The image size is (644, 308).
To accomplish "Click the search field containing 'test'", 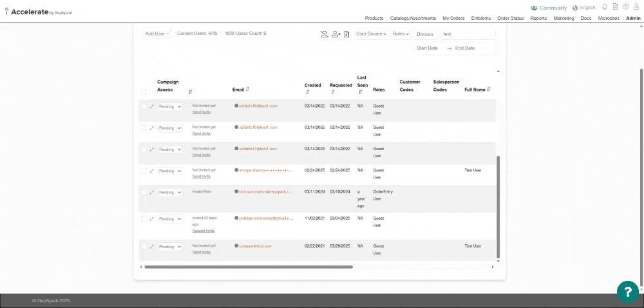I will (468, 34).
